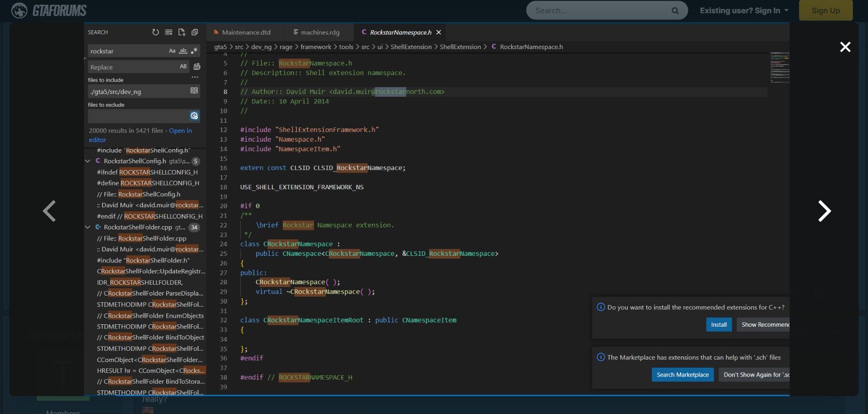Click the GTAForums logo
This screenshot has width=868, height=414.
[x=49, y=10]
